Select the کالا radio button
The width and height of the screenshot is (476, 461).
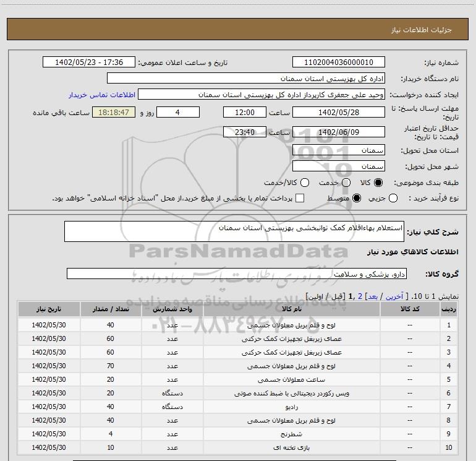(x=378, y=183)
